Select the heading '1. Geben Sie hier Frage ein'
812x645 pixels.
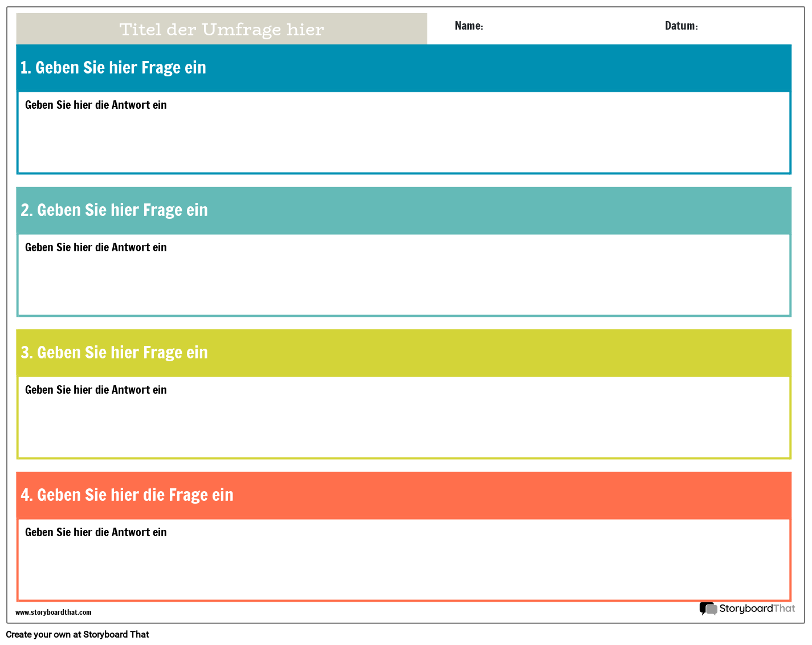point(113,67)
